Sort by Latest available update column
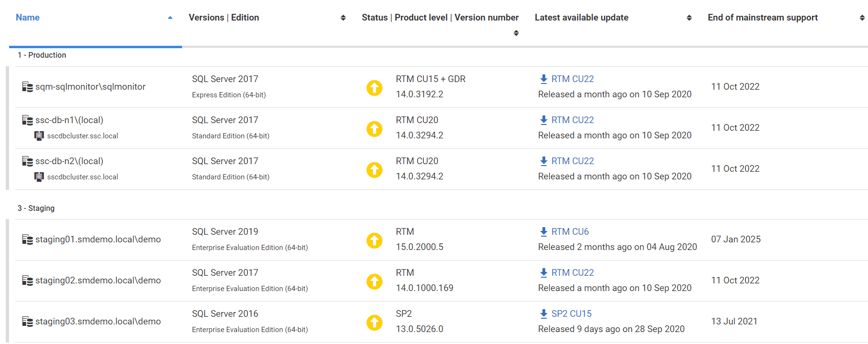This screenshot has width=868, height=344. pyautogui.click(x=582, y=18)
